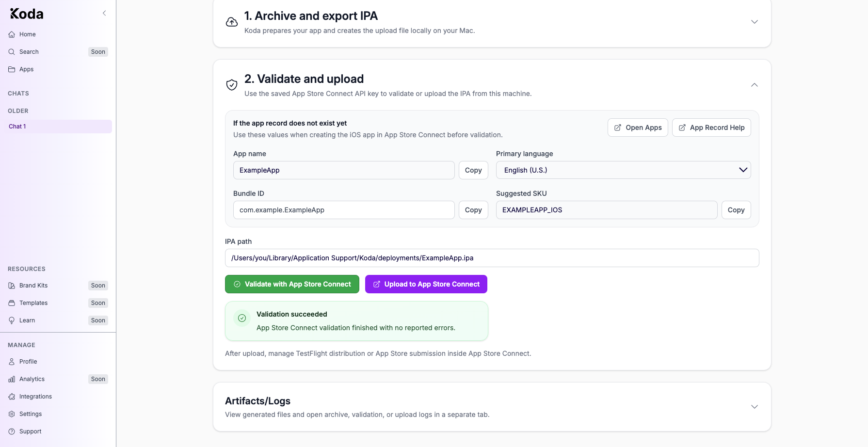Click the App name field ExampleApp
The height and width of the screenshot is (447, 868).
pos(344,170)
